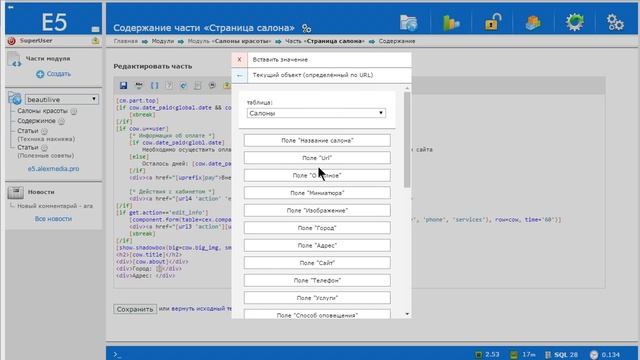Screen dimensions: 640x360
Task: Click the document page icon in editor toolbar
Action: click(198, 85)
